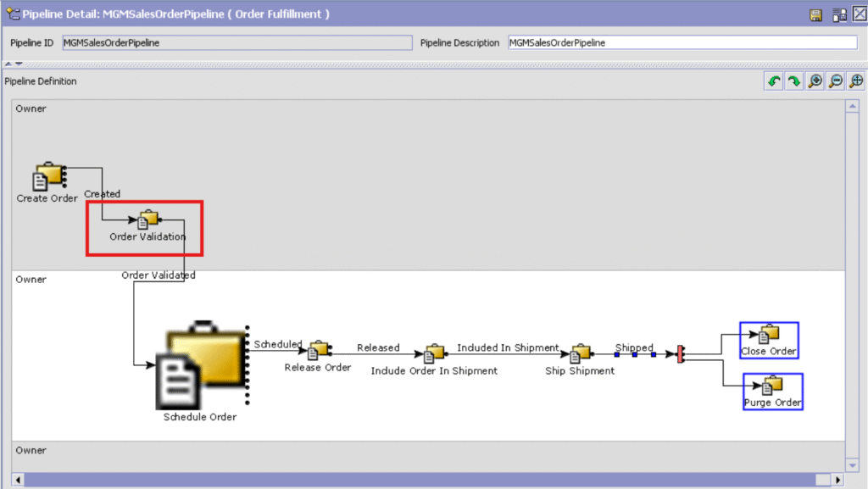Click the Save As document icon
This screenshot has width=868, height=489.
click(838, 15)
